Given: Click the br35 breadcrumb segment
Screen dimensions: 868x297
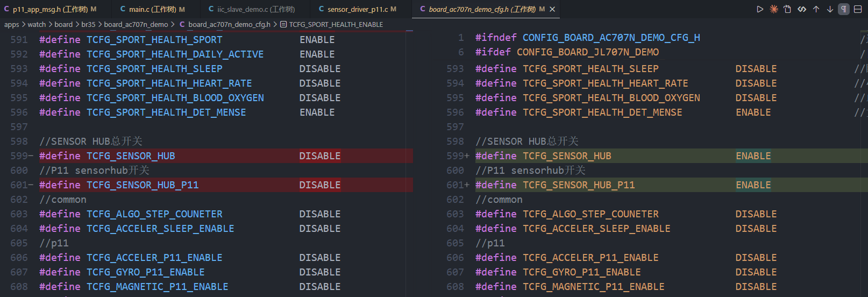Looking at the screenshot, I should coord(88,25).
